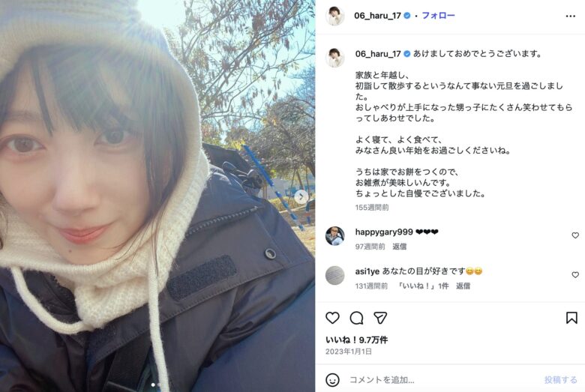This screenshot has height=392, width=585.
Task: Go to next photo with arrow
Action: click(x=301, y=197)
